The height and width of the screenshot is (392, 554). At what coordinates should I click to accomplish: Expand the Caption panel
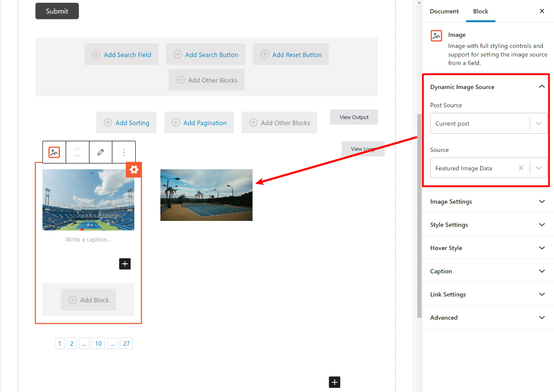click(x=488, y=271)
